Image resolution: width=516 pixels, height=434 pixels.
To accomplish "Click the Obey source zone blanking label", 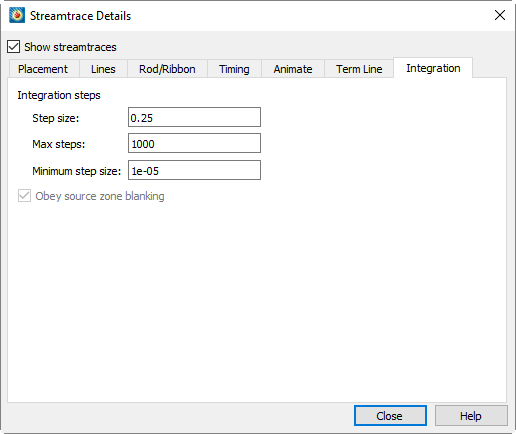I will 100,196.
